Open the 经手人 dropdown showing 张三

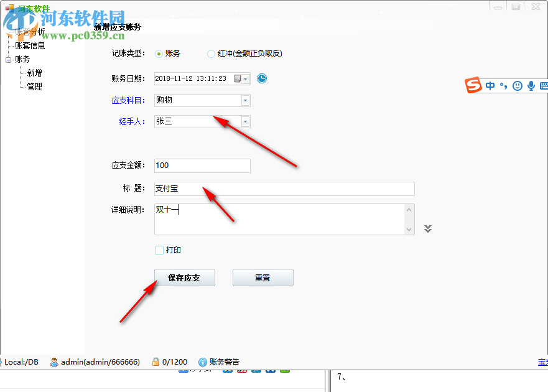coord(245,121)
